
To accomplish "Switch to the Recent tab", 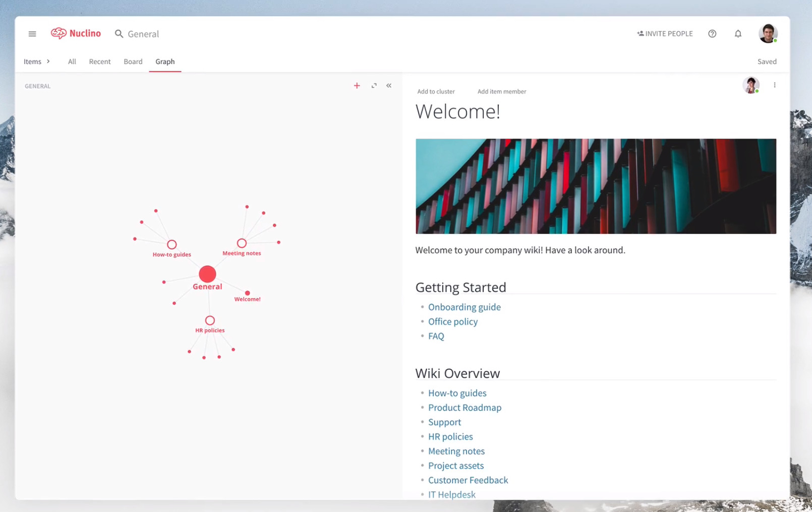I will tap(100, 61).
